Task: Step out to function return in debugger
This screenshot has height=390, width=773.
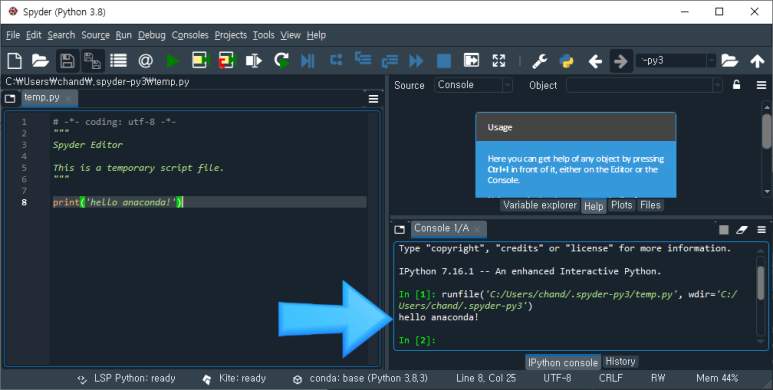Action: (x=390, y=61)
